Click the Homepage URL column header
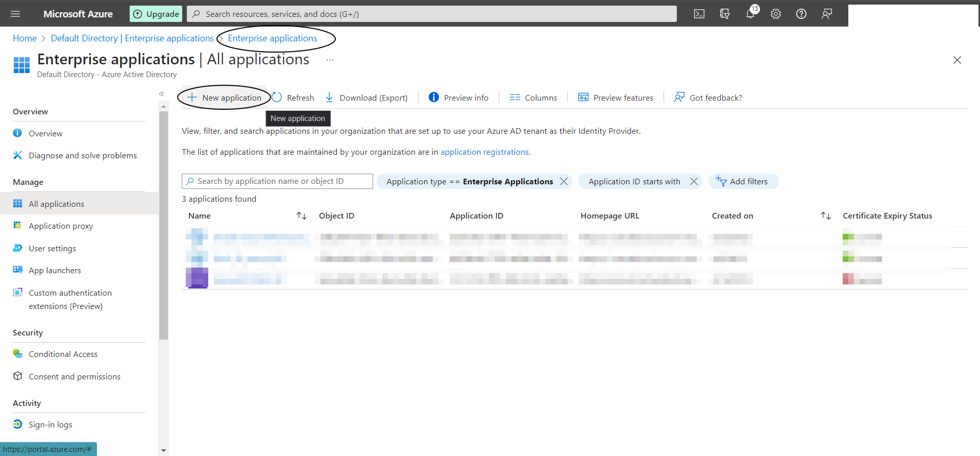The image size is (980, 456). pos(610,216)
